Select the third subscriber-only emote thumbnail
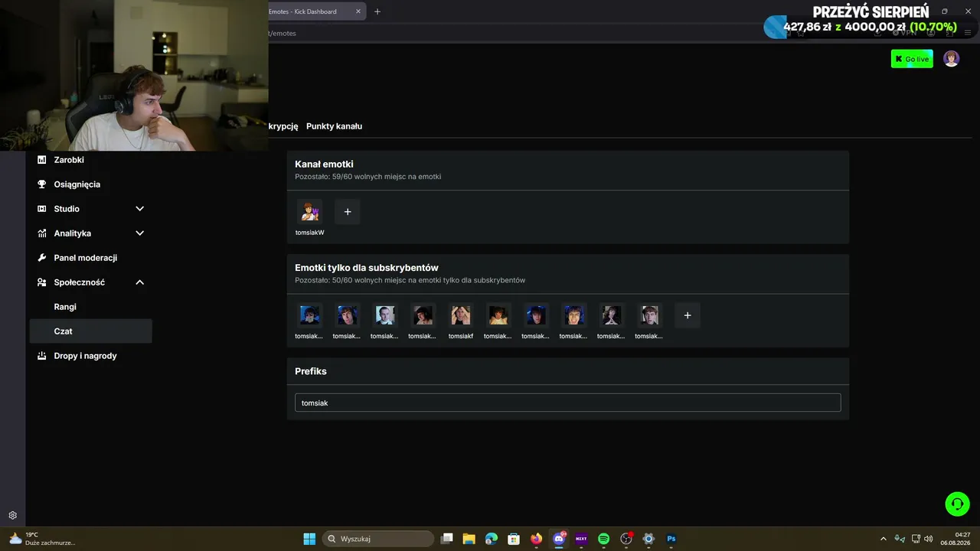The width and height of the screenshot is (980, 551). pyautogui.click(x=384, y=315)
